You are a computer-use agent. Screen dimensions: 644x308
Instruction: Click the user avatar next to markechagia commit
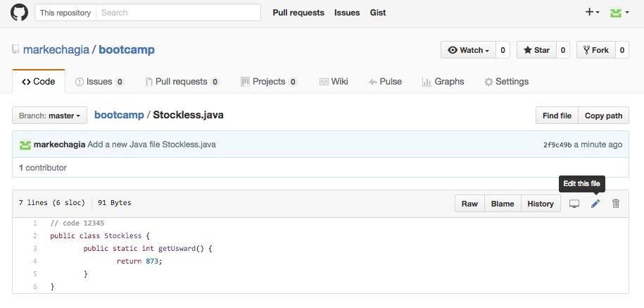coord(25,144)
